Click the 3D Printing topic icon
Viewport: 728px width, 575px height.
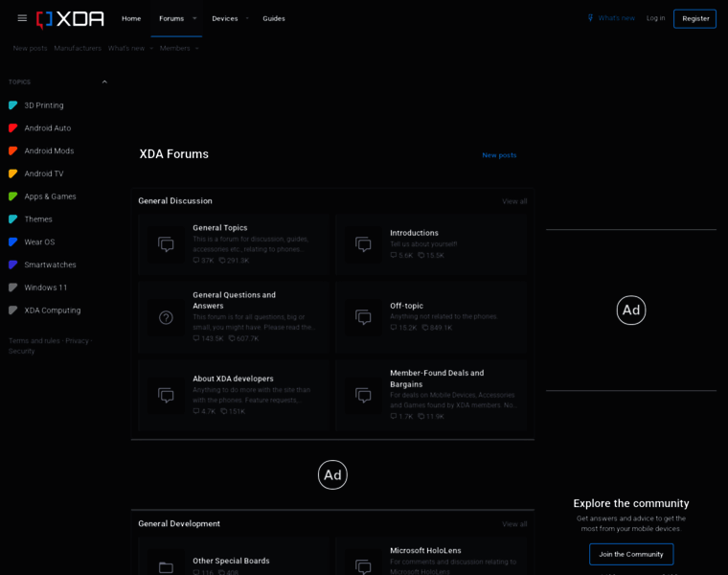(13, 105)
